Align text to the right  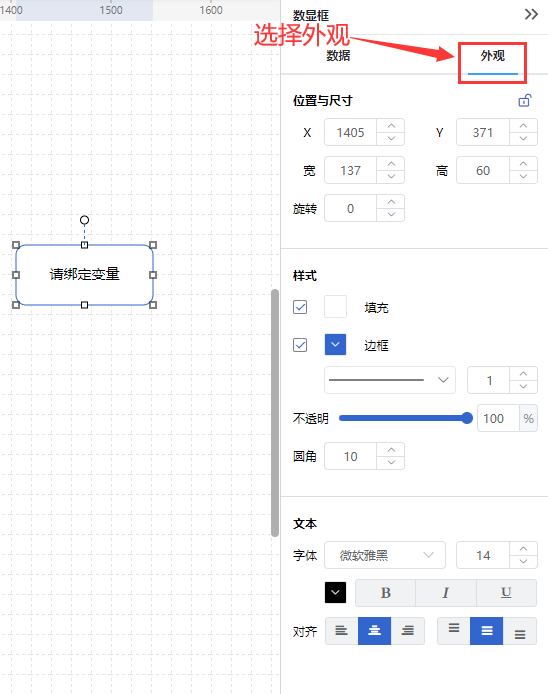(408, 631)
